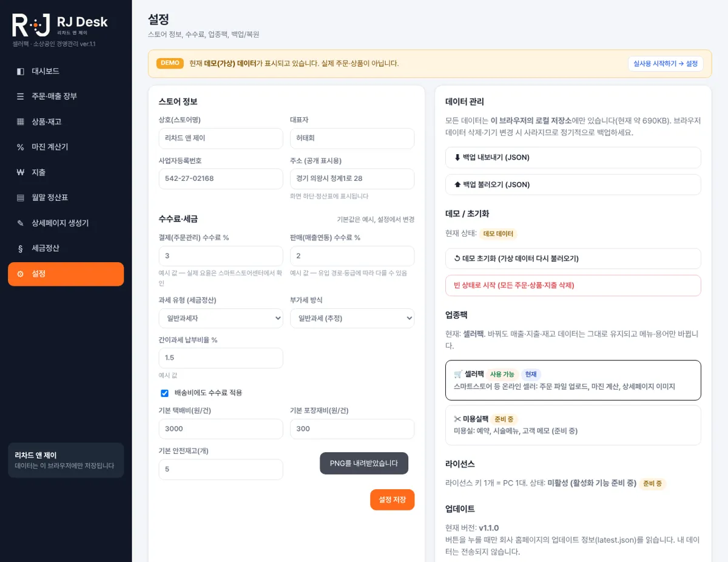Click the 판매(매출연동) 수수료 % field

pos(352,256)
